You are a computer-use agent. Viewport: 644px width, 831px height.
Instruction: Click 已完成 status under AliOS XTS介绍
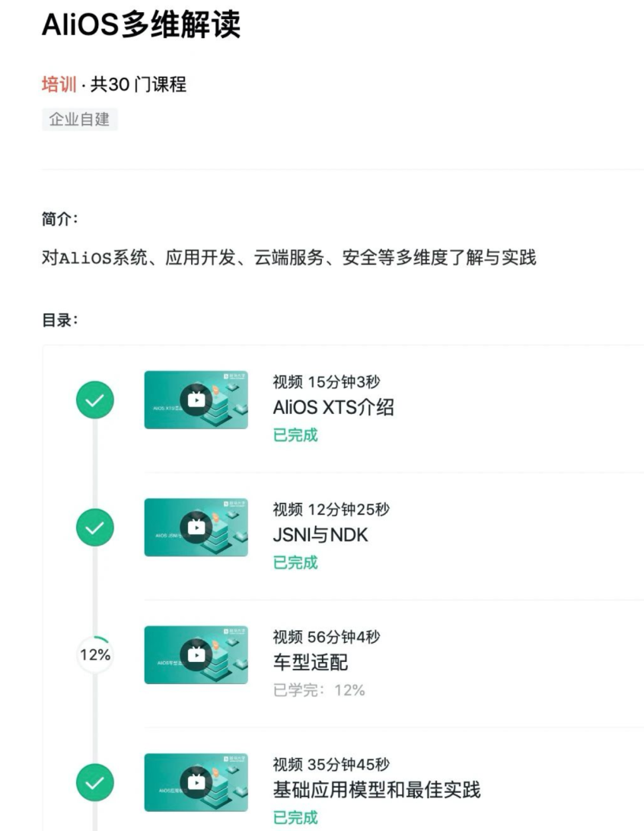click(x=295, y=435)
